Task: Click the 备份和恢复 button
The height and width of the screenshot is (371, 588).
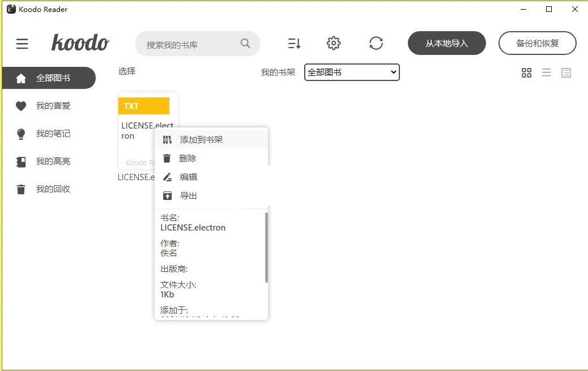Action: click(x=537, y=42)
